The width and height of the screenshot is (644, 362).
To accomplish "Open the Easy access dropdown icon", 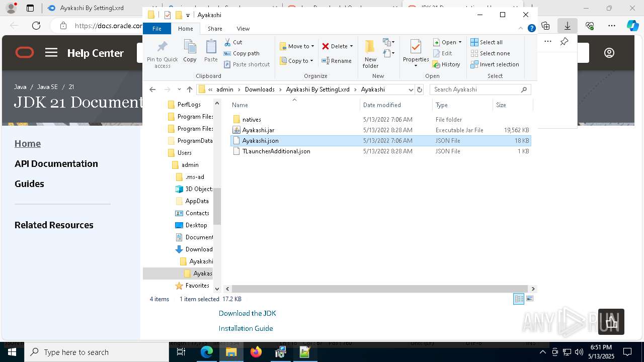I will (389, 53).
